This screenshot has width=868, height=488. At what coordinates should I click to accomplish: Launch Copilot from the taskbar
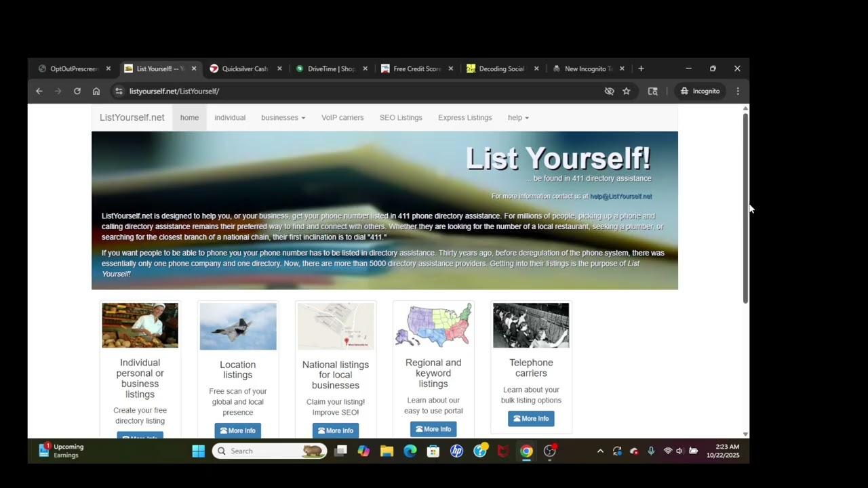(364, 451)
